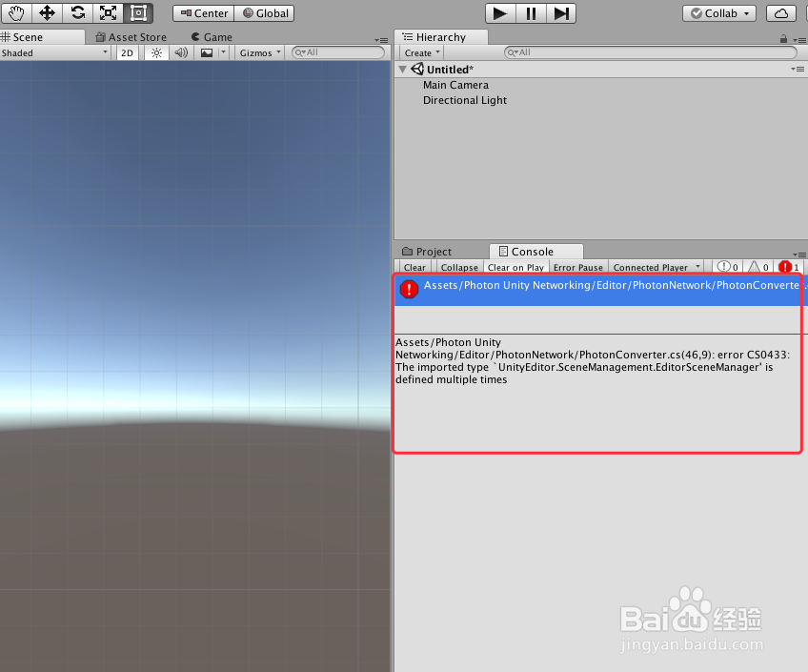
Task: Select the Rect Transform tool
Action: pyautogui.click(x=138, y=13)
